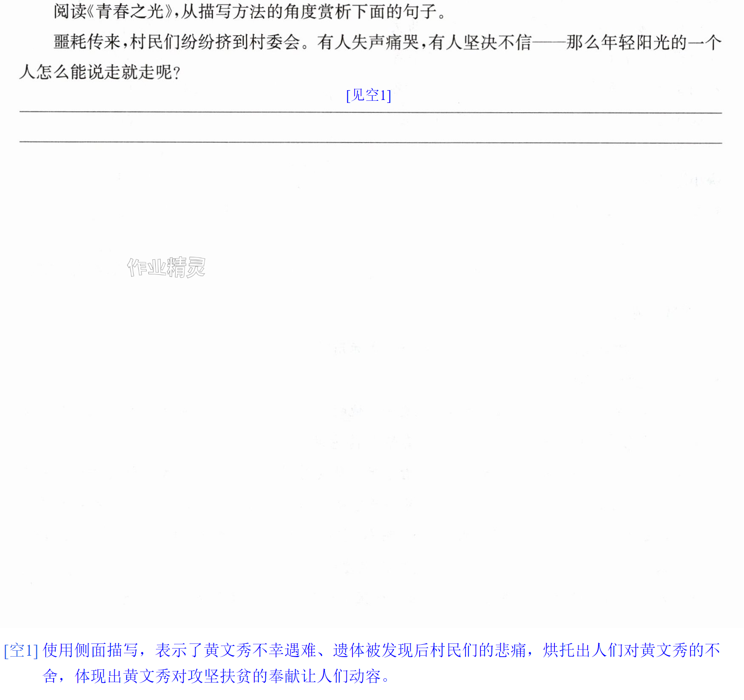Click the blue [见空1] link
The height and width of the screenshot is (700, 744).
click(x=369, y=95)
